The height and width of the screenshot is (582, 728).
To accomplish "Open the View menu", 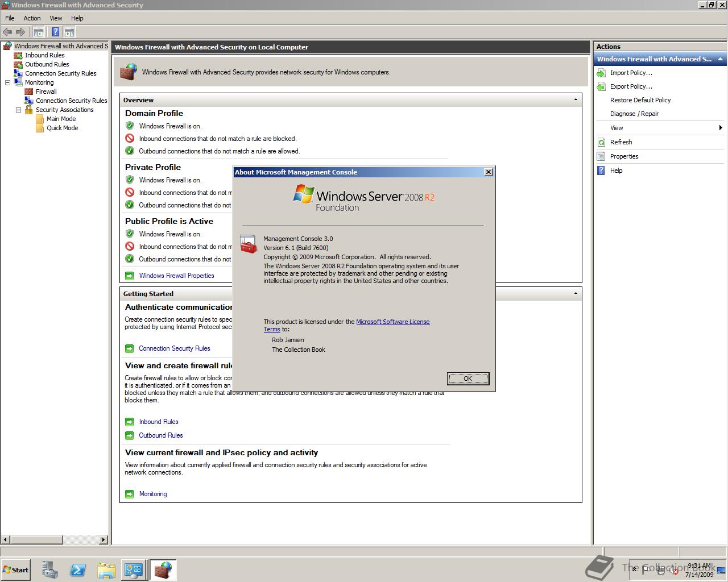I will click(x=55, y=18).
